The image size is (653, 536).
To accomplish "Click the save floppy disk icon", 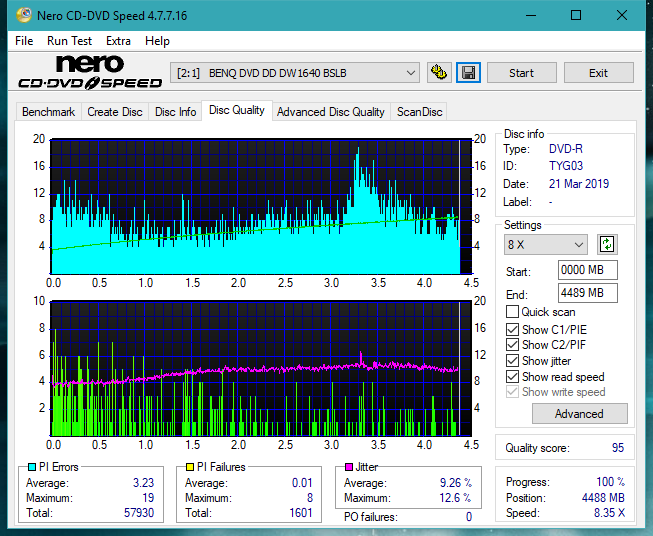I will coord(469,73).
